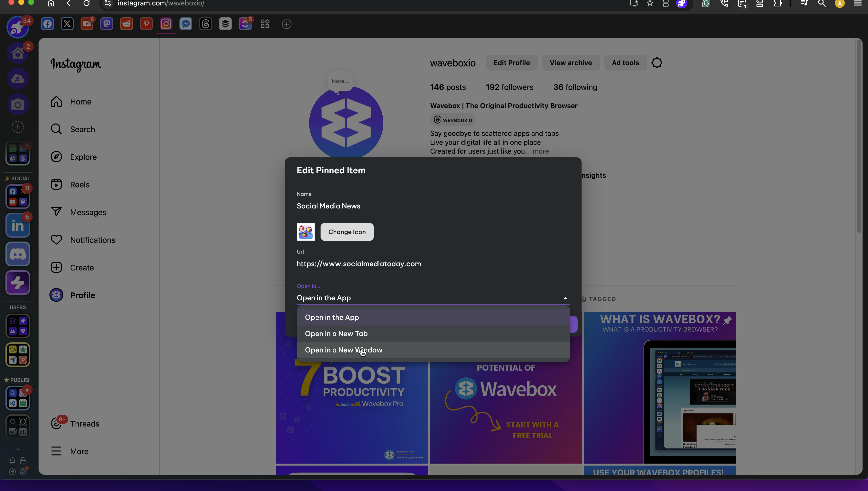Open the X (Twitter) app icon
Image resolution: width=868 pixels, height=491 pixels.
67,24
